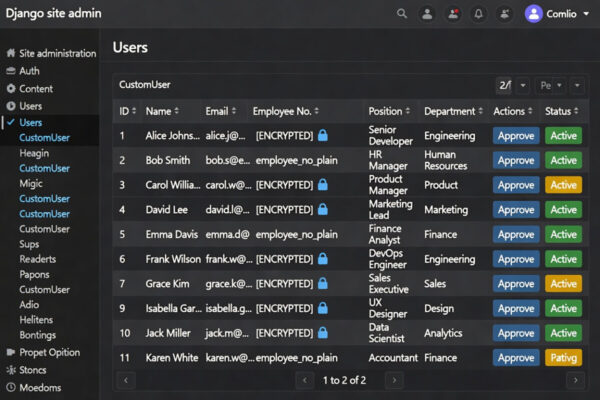600x400 pixels.
Task: Open Sups link in sidebar
Action: tap(29, 244)
